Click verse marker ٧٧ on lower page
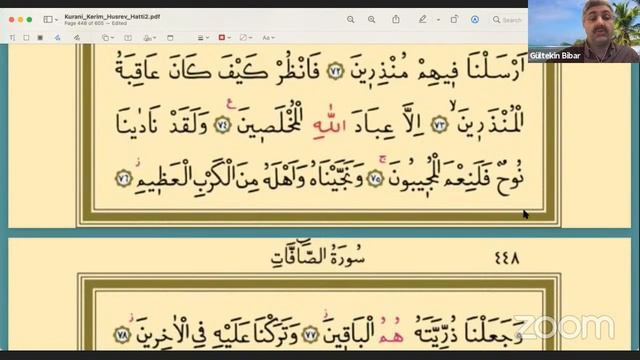This screenshot has width=640, height=360. [x=311, y=335]
